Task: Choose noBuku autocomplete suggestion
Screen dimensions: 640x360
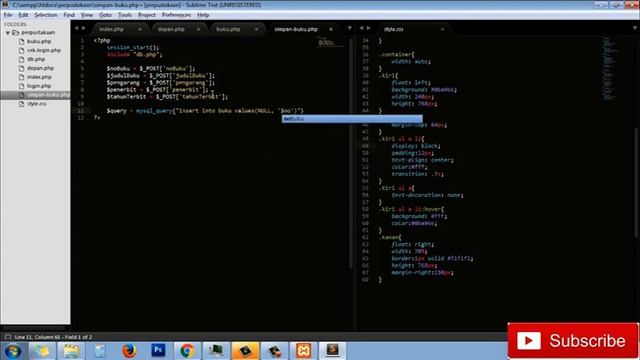Action: pos(352,119)
